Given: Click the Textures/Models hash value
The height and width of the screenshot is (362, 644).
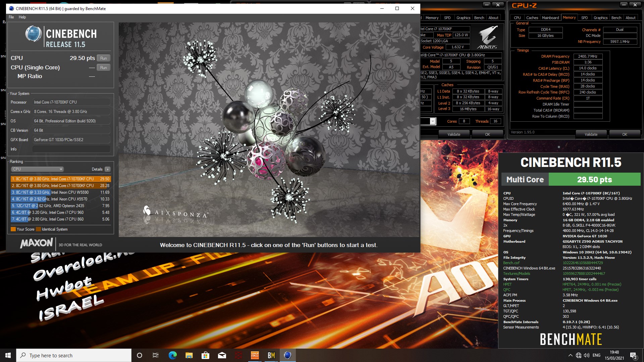Looking at the screenshot, I should click(x=584, y=274).
